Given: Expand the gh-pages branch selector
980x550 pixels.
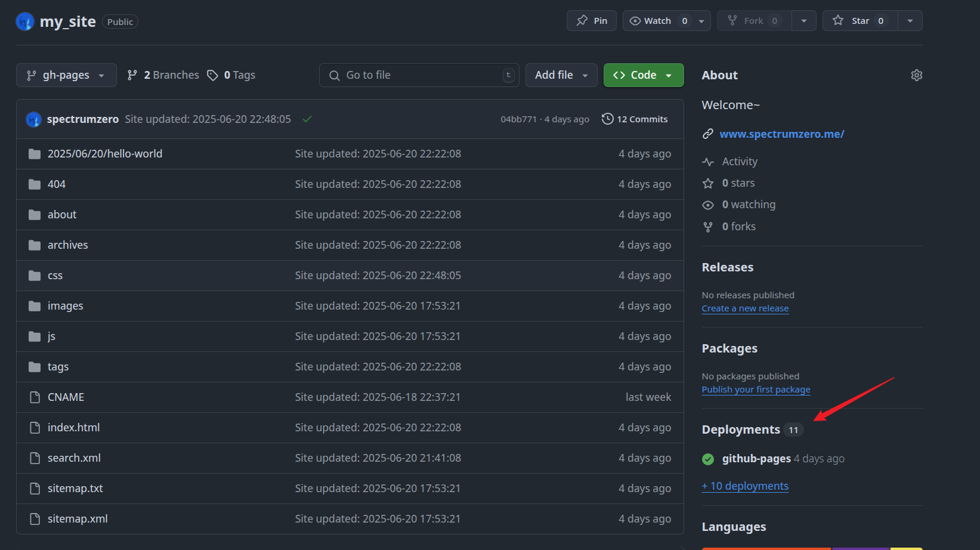Looking at the screenshot, I should [66, 75].
